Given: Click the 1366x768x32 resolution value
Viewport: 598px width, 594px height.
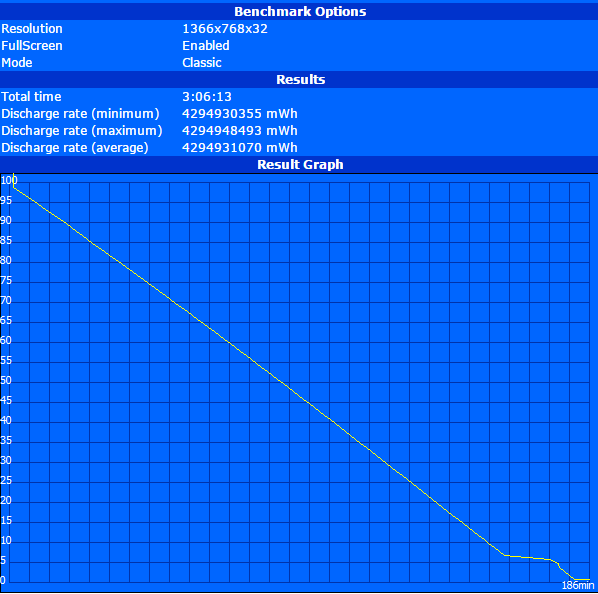Looking at the screenshot, I should (x=225, y=29).
